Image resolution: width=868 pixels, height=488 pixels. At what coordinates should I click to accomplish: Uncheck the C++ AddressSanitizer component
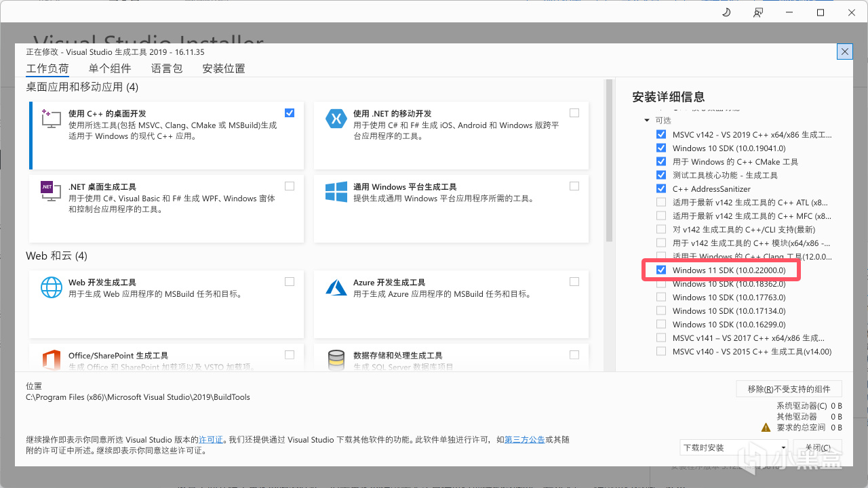point(661,188)
